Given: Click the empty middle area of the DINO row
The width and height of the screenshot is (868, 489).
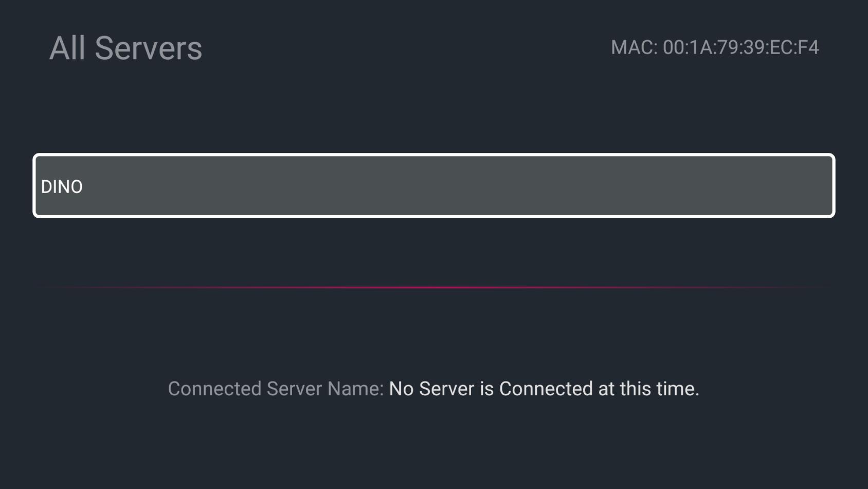Looking at the screenshot, I should pyautogui.click(x=433, y=186).
